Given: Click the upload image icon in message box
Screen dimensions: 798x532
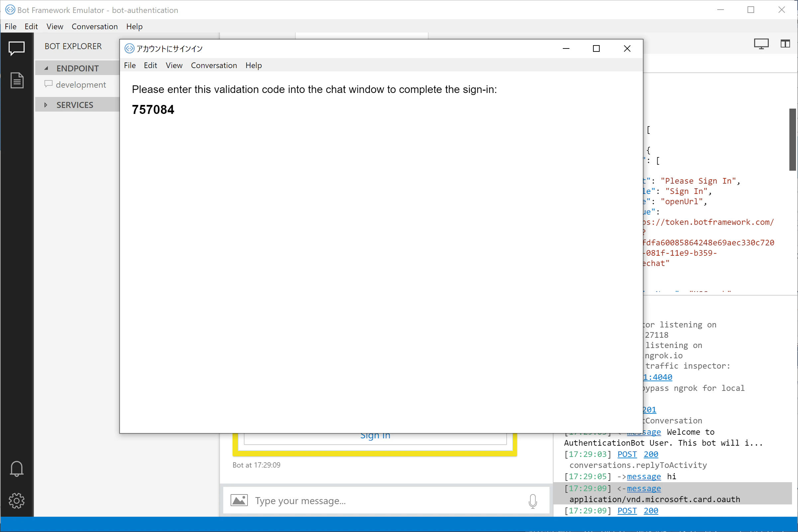Looking at the screenshot, I should [x=239, y=500].
